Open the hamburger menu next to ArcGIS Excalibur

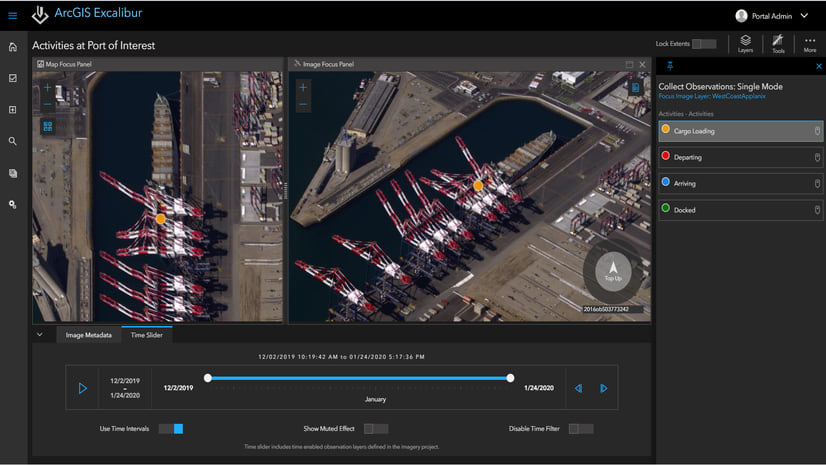click(12, 15)
